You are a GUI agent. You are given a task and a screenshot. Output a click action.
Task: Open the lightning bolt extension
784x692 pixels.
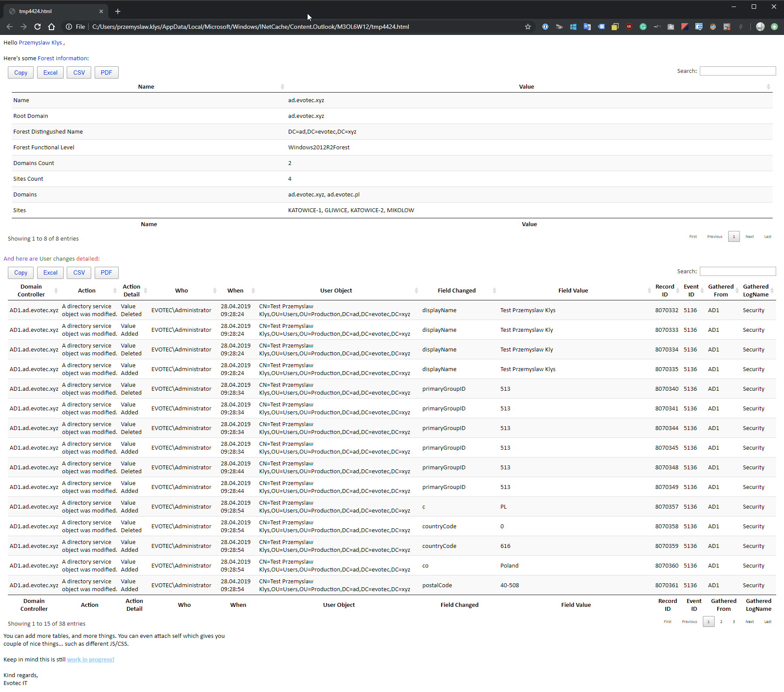pyautogui.click(x=741, y=27)
